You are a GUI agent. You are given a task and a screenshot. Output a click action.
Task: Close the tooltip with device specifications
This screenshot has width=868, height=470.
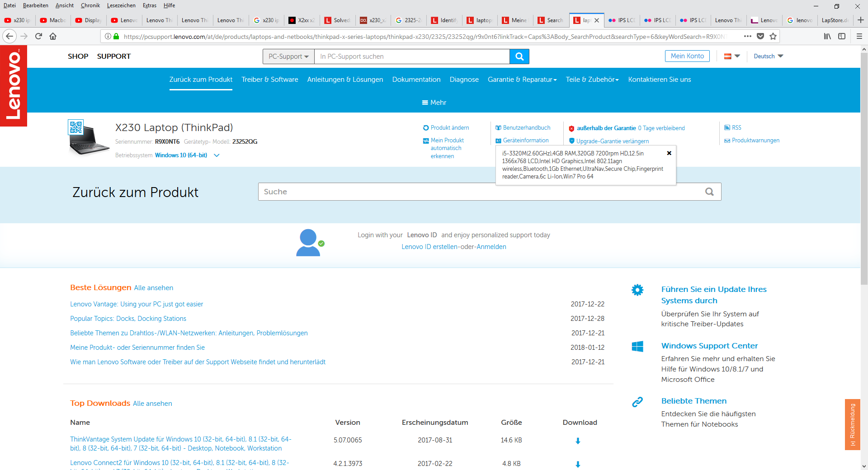(669, 153)
